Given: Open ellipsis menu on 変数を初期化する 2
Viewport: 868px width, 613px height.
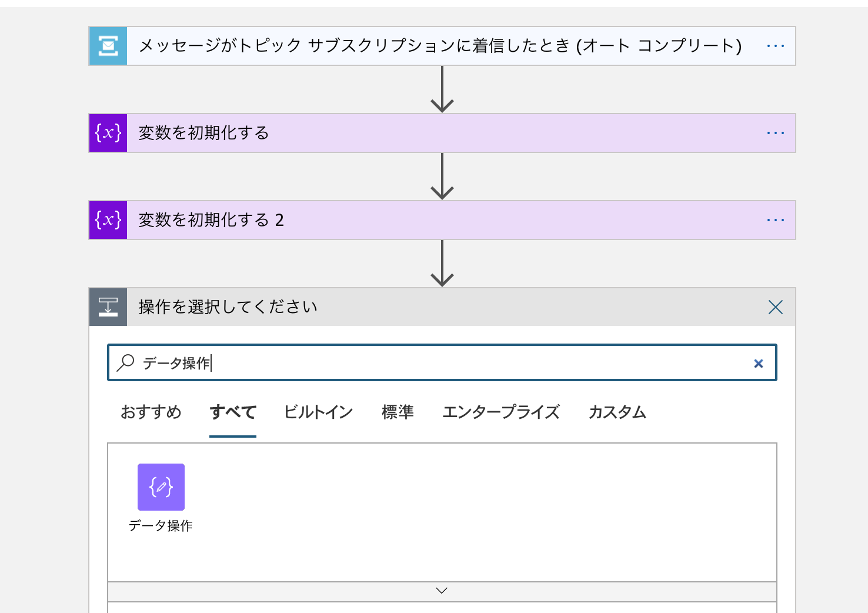Looking at the screenshot, I should (x=776, y=220).
